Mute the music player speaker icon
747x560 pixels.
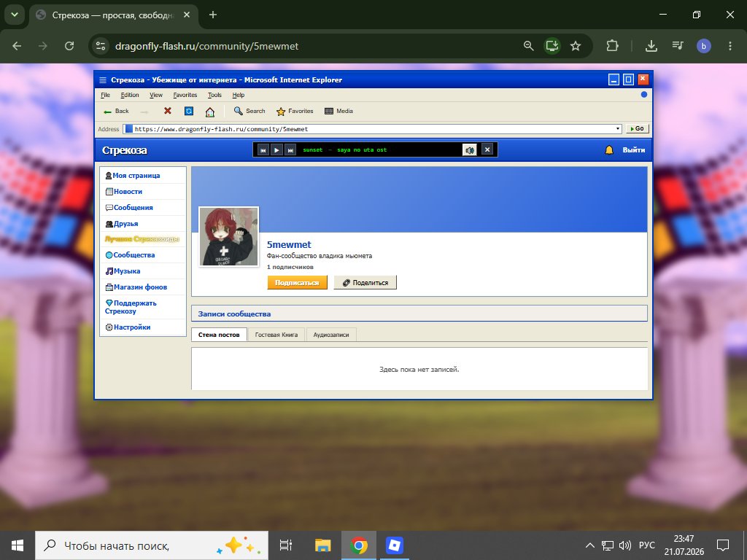470,150
